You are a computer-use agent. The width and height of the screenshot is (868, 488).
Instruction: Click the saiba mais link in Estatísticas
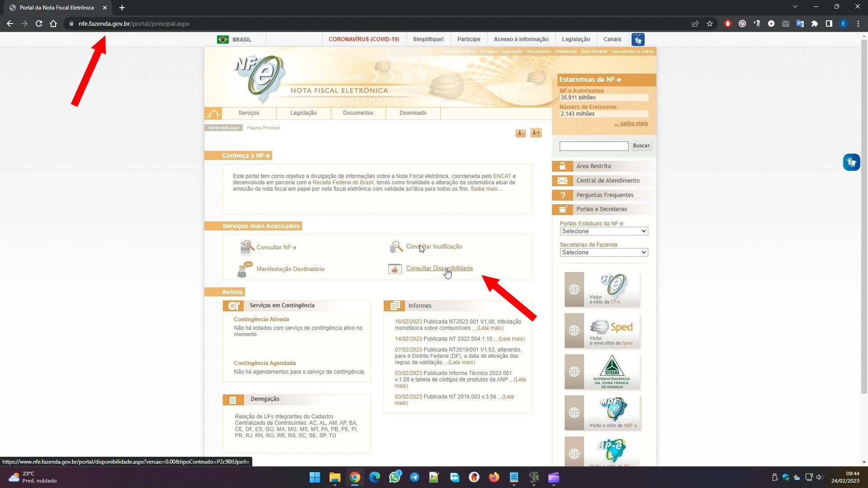[x=631, y=123]
